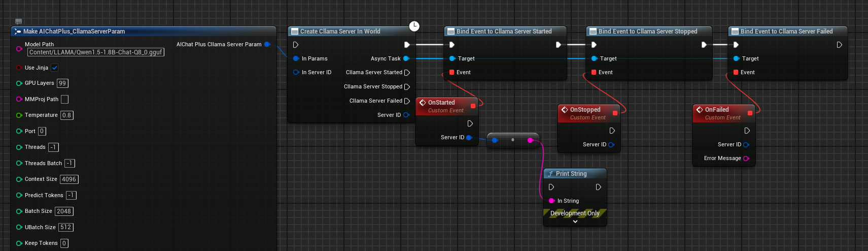
Task: Click Event delegate pin on Bind Server Stopped
Action: (x=594, y=72)
